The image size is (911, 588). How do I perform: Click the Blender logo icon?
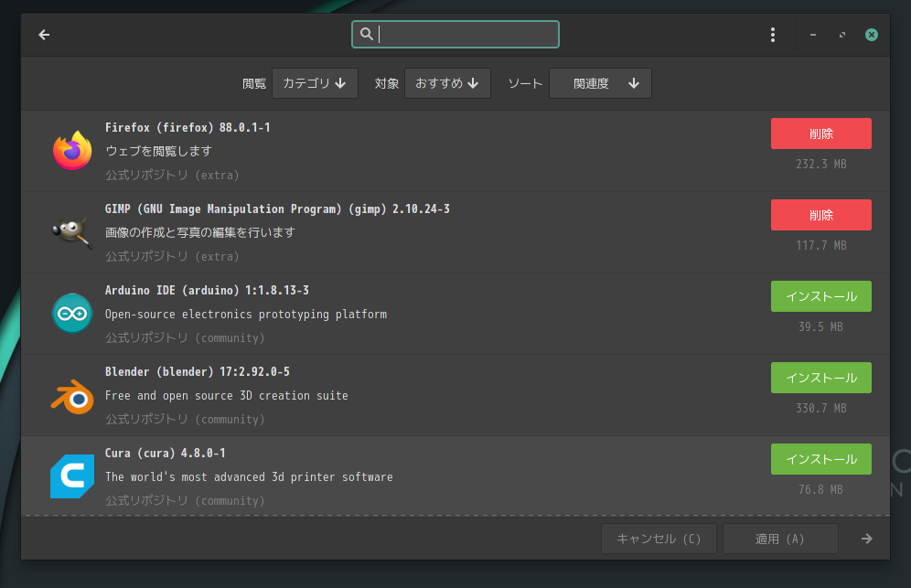(x=72, y=396)
